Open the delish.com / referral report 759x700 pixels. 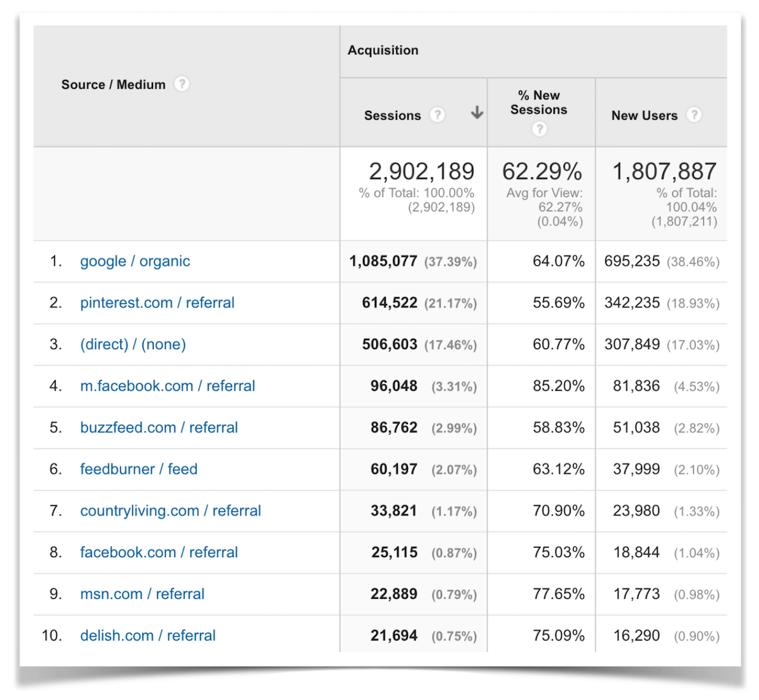(147, 636)
